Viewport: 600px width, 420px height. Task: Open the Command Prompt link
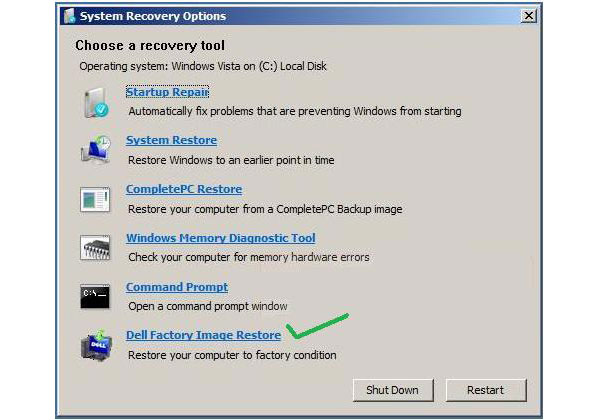point(177,287)
